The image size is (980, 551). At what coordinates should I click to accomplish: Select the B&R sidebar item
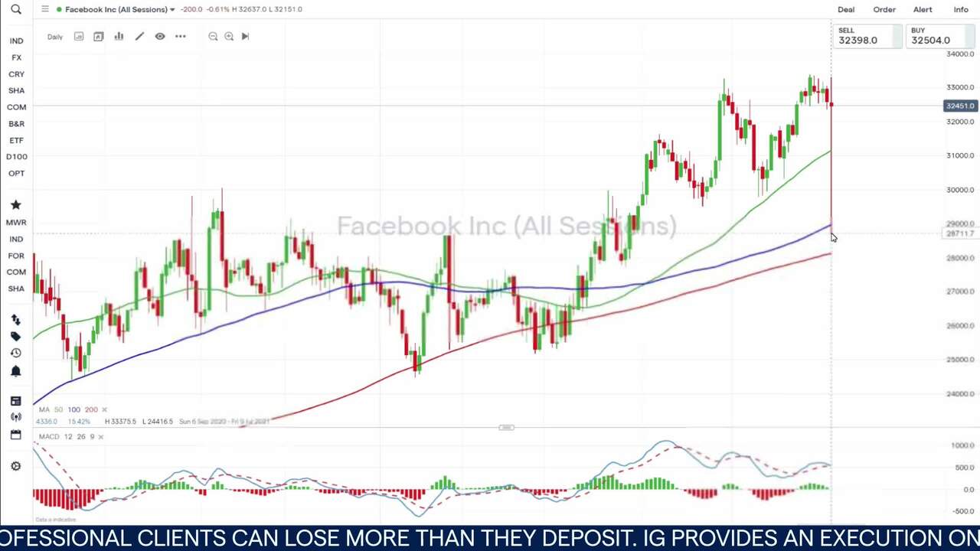(16, 123)
